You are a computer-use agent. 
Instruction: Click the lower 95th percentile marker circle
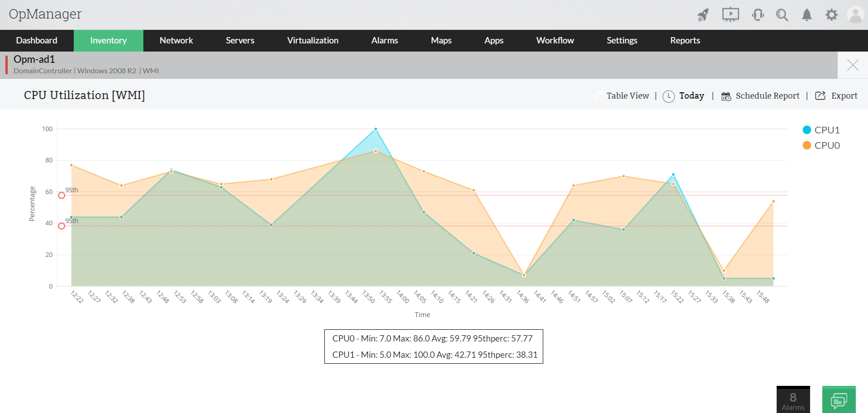pos(62,226)
